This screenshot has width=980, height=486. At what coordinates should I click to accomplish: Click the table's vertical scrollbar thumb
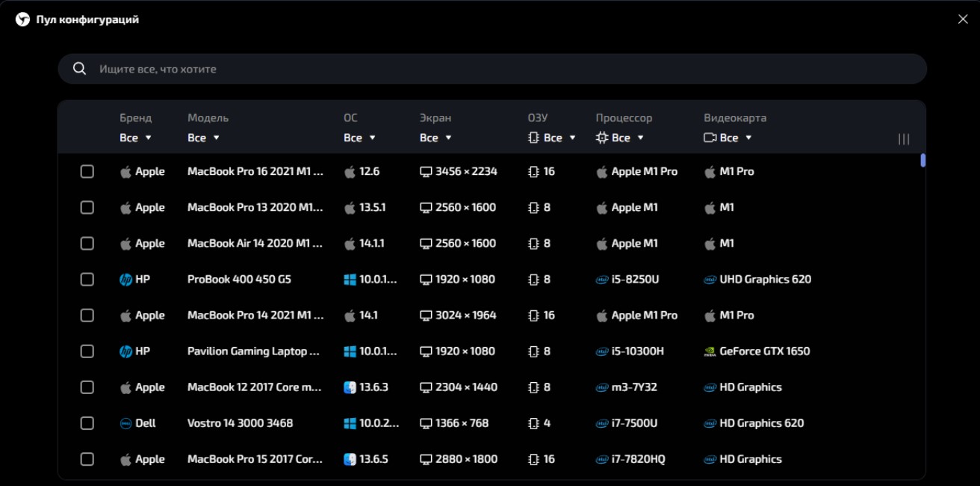tap(923, 160)
